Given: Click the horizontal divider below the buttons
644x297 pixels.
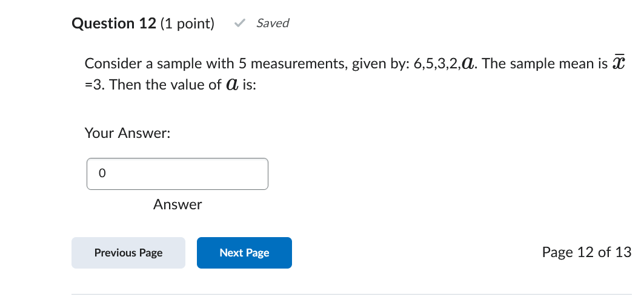Looking at the screenshot, I should pos(351,295).
